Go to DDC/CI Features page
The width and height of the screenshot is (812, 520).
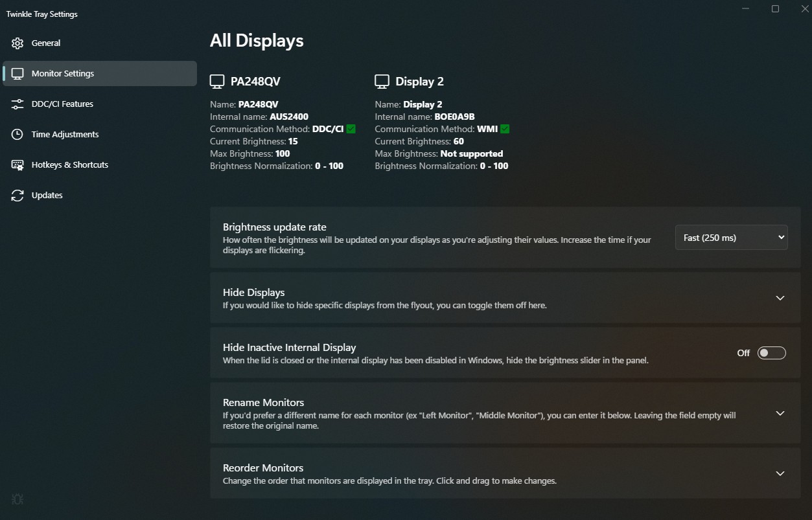point(100,104)
